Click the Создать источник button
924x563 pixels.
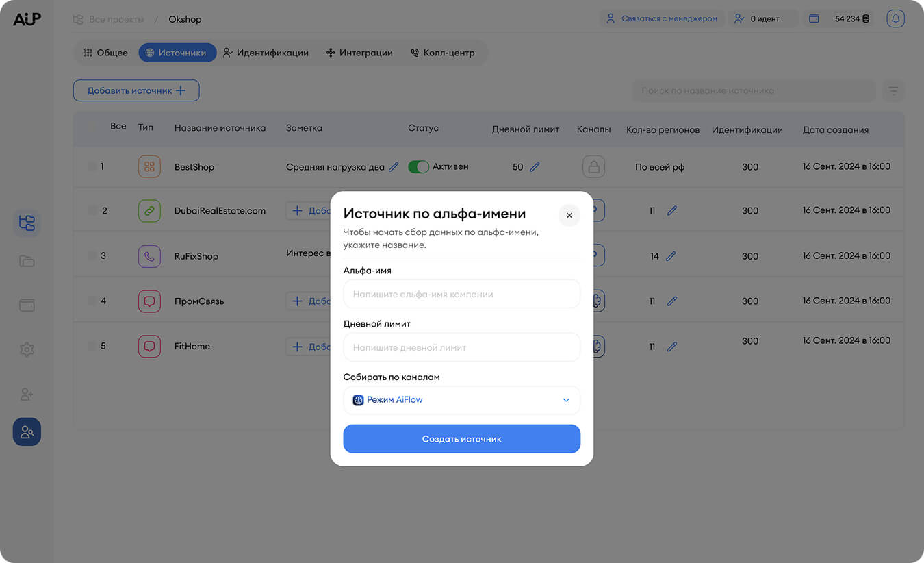[461, 439]
